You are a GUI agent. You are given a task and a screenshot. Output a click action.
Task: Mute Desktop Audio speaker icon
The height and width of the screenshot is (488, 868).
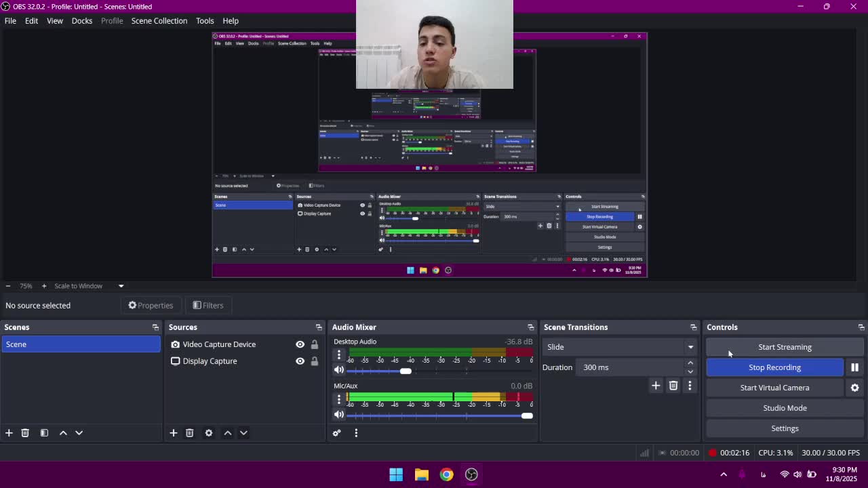pos(339,370)
